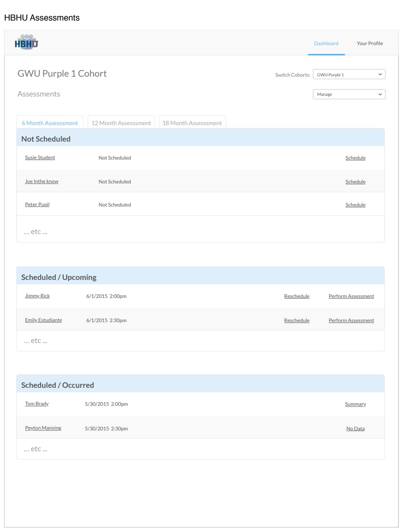Click the HBHU logo icon

pos(26,43)
